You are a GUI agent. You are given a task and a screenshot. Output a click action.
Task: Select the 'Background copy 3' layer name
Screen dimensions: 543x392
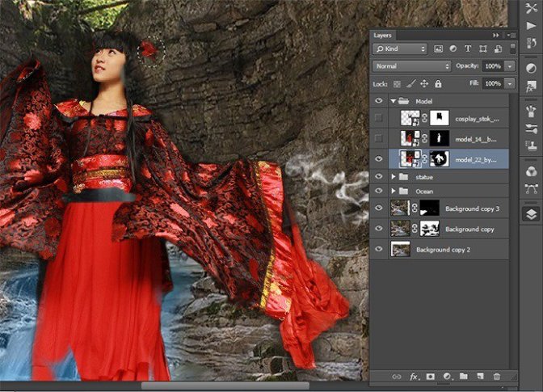[473, 209]
